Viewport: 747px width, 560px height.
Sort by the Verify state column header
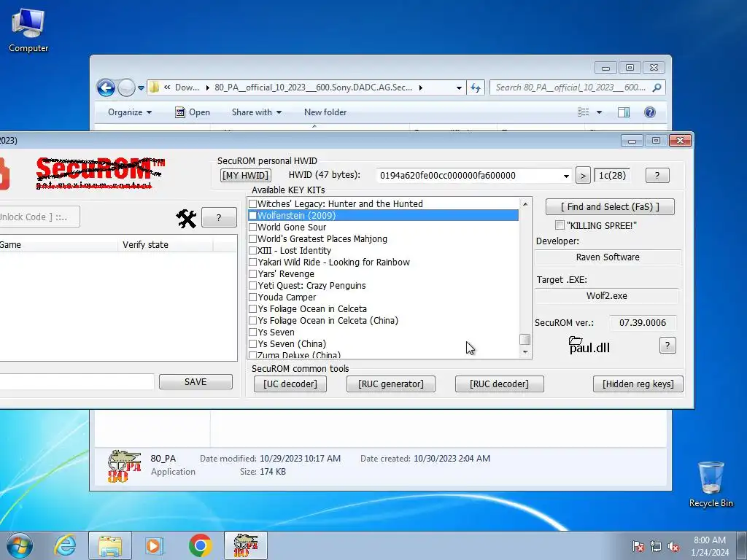tap(165, 245)
